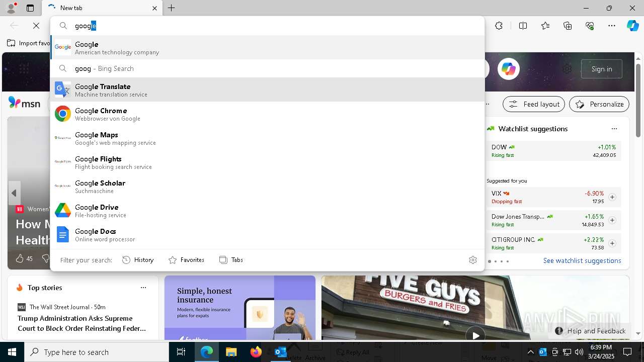Choose the Google Chrome suggestion

coord(267,114)
